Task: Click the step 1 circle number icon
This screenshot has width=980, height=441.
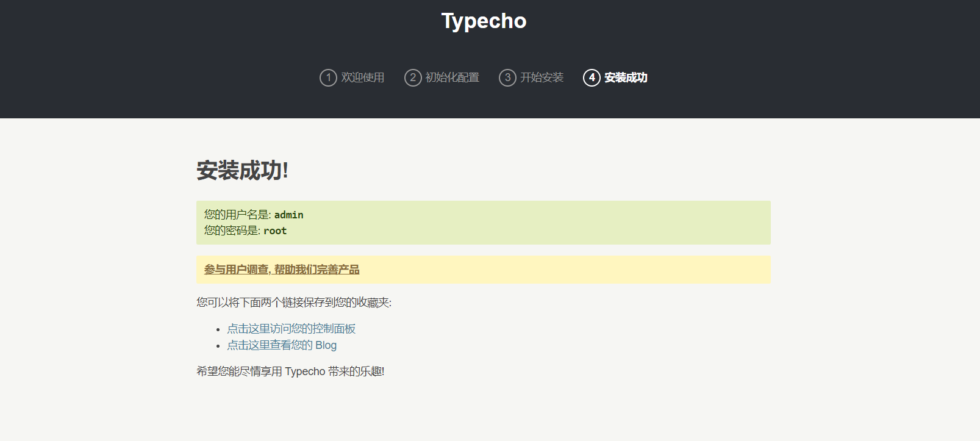Action: pos(328,77)
